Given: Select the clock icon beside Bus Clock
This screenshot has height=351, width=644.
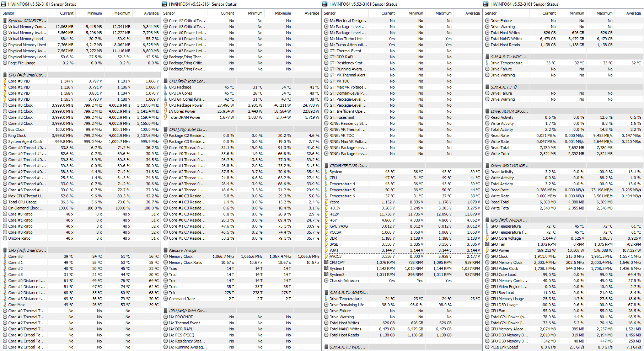Looking at the screenshot, I should (5, 129).
